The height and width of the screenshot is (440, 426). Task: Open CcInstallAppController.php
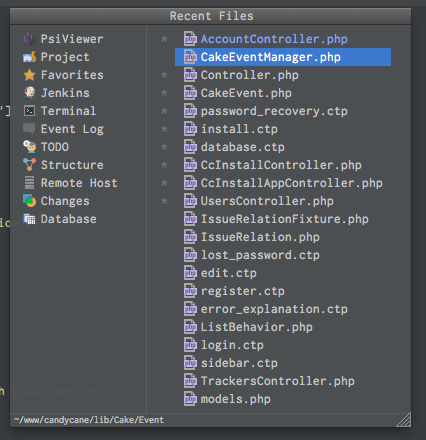click(x=291, y=183)
